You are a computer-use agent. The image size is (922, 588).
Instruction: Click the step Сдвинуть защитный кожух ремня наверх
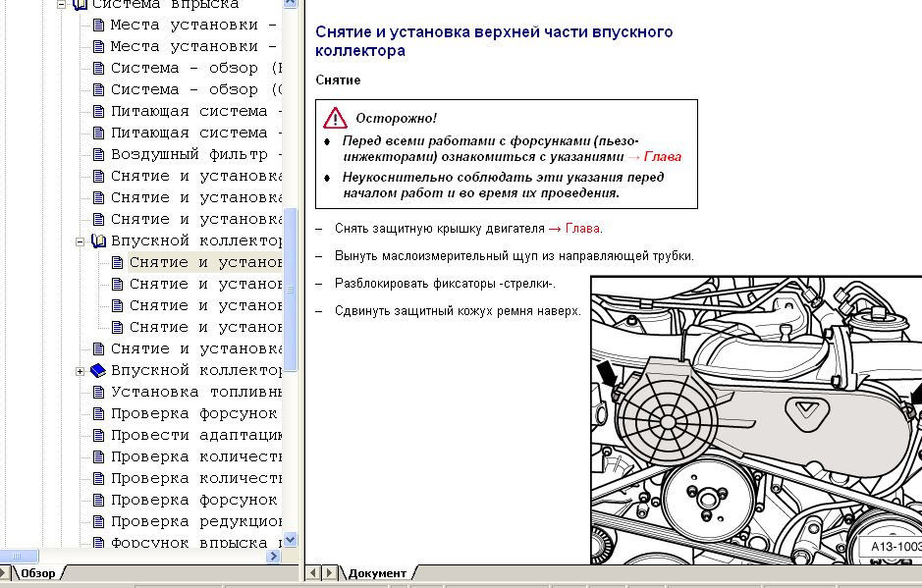[x=458, y=311]
